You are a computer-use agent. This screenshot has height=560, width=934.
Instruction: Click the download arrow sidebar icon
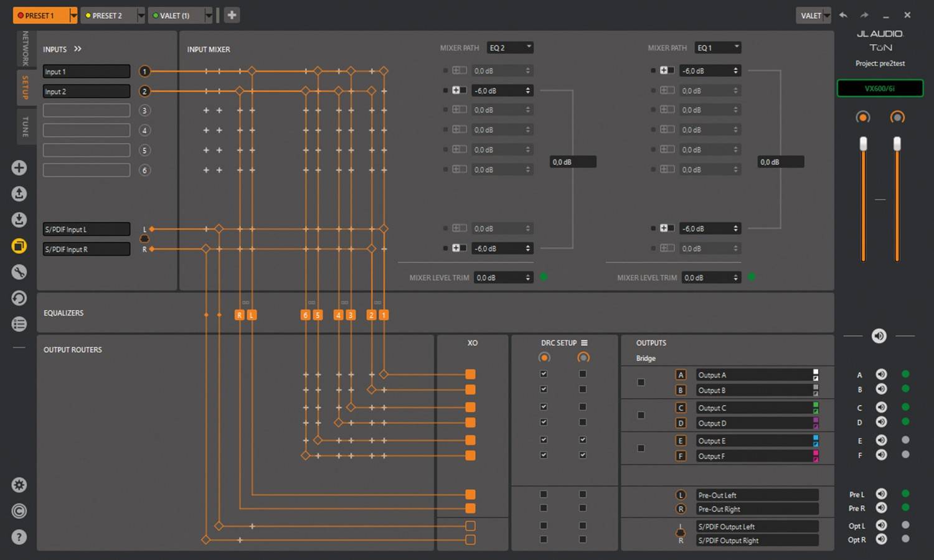[19, 220]
